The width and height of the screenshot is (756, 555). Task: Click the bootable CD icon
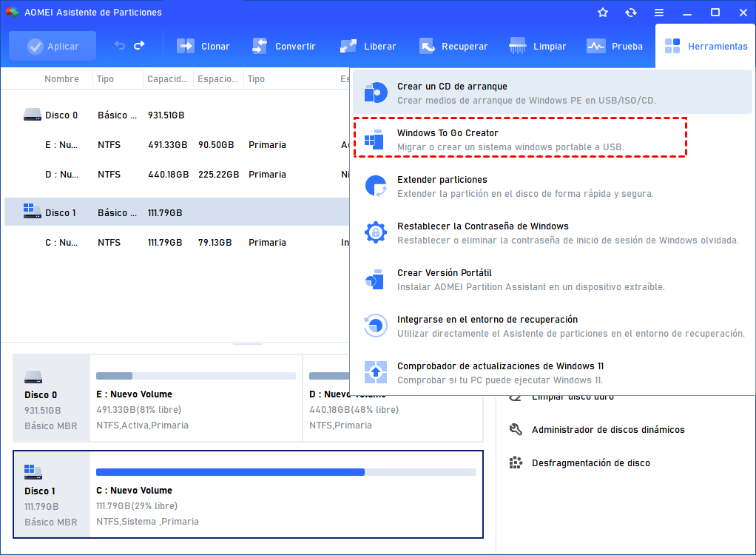[x=376, y=92]
